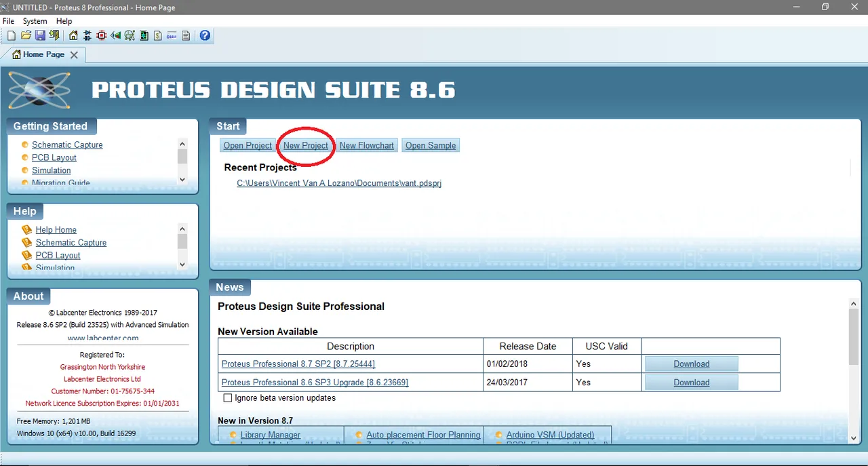Screen dimensions: 868x466
Task: Click News panel scrollbar up arrow
Action: (854, 304)
